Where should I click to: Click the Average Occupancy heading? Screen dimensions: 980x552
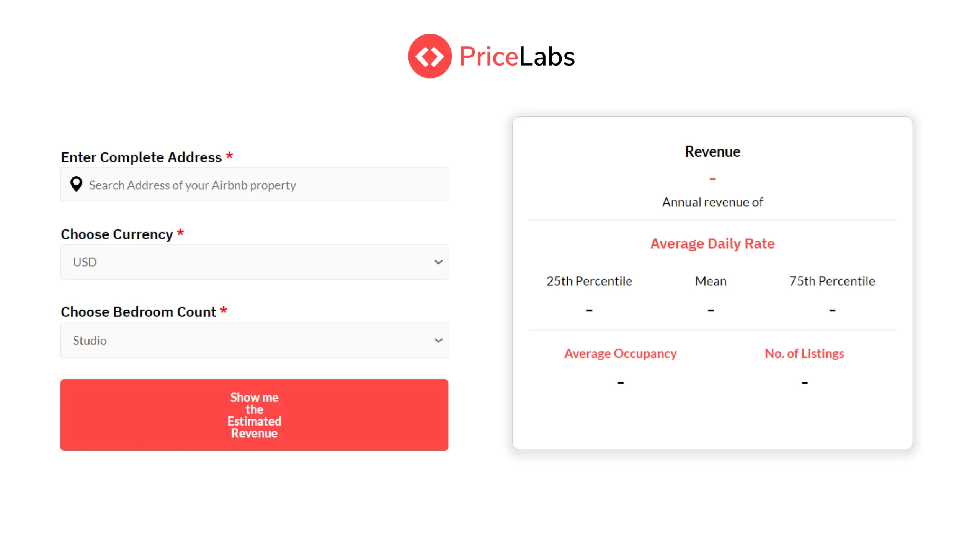(x=620, y=353)
